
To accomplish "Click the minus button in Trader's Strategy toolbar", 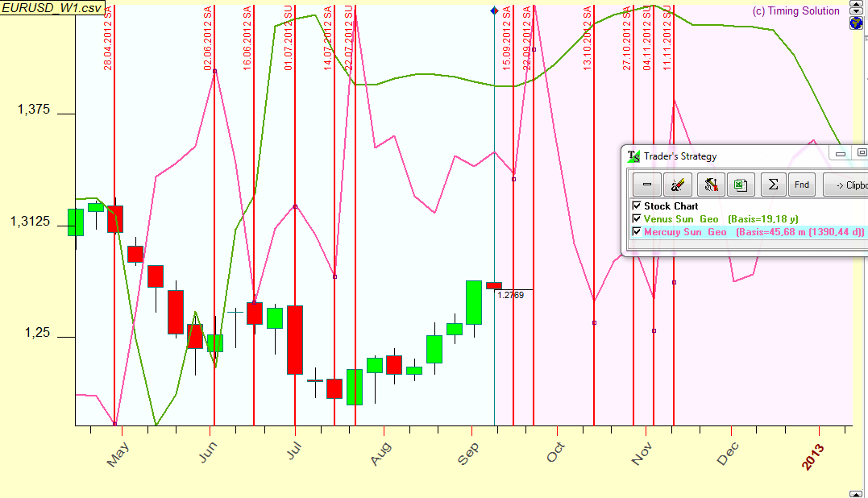I will [x=646, y=185].
